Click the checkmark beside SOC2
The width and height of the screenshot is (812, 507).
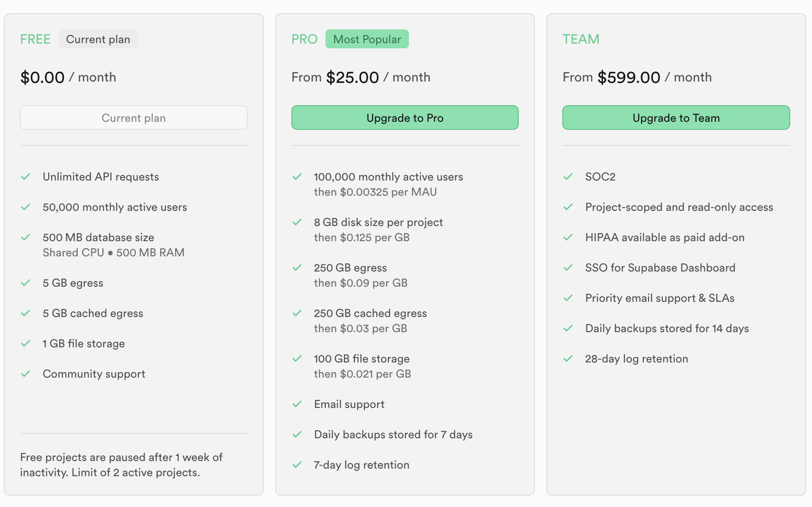coord(568,177)
